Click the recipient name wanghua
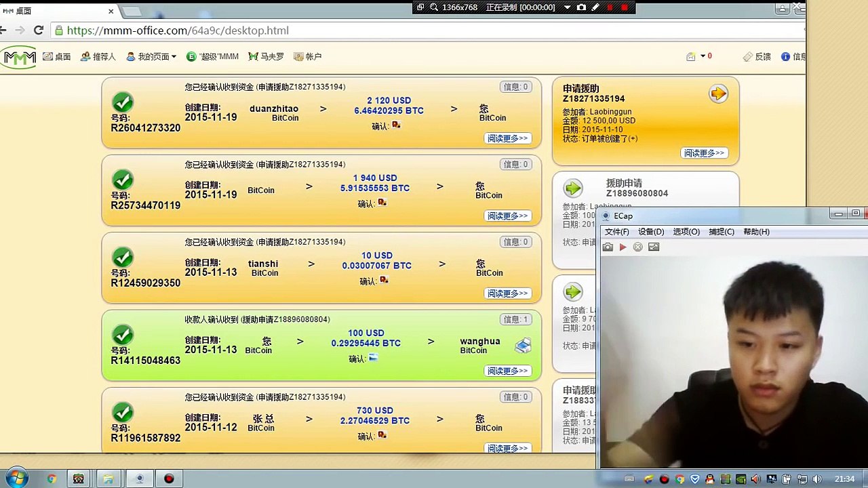The width and height of the screenshot is (868, 488). point(480,342)
